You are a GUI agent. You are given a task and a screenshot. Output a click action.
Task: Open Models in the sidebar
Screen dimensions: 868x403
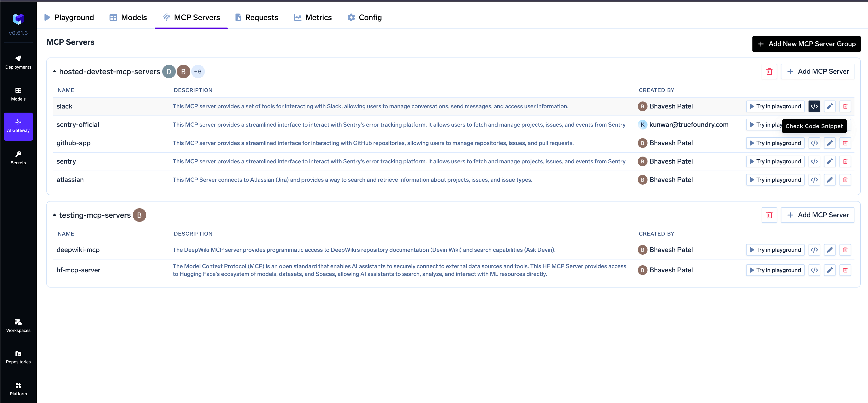[x=18, y=94]
